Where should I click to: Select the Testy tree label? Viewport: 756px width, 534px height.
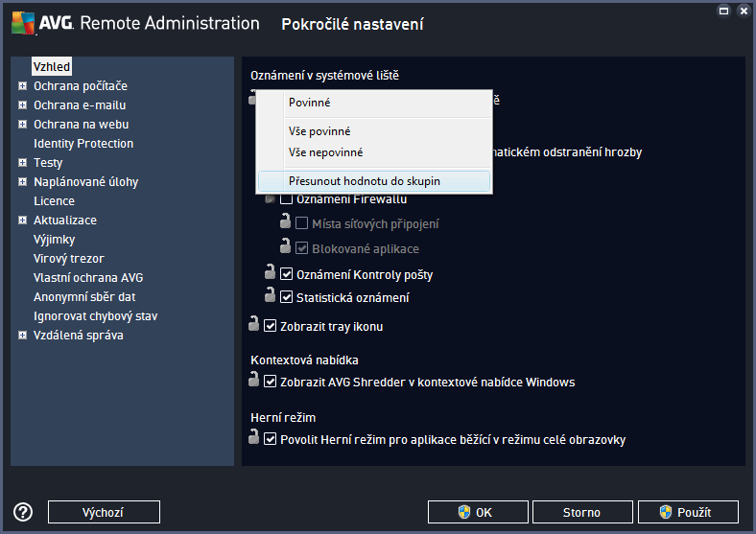[x=48, y=163]
